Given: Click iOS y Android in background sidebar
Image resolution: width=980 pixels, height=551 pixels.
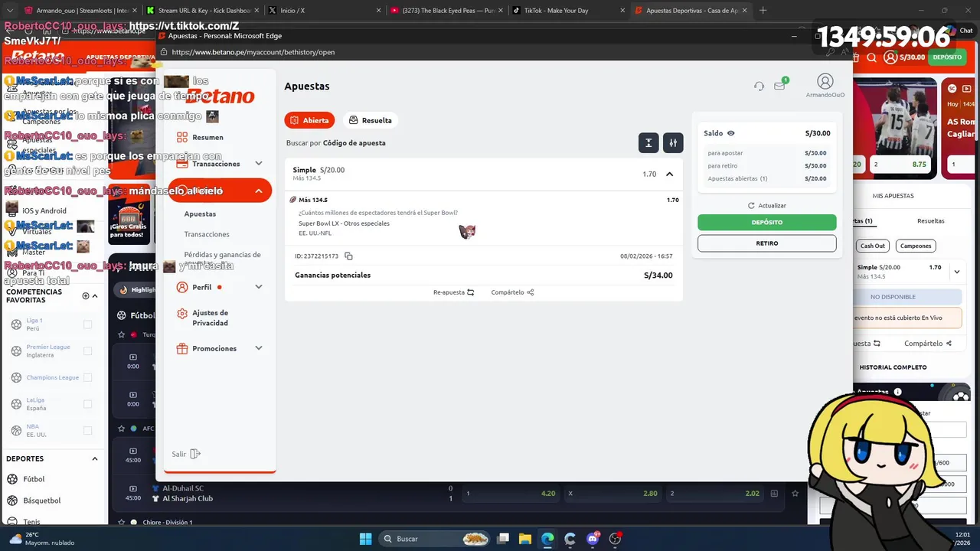Looking at the screenshot, I should point(44,210).
